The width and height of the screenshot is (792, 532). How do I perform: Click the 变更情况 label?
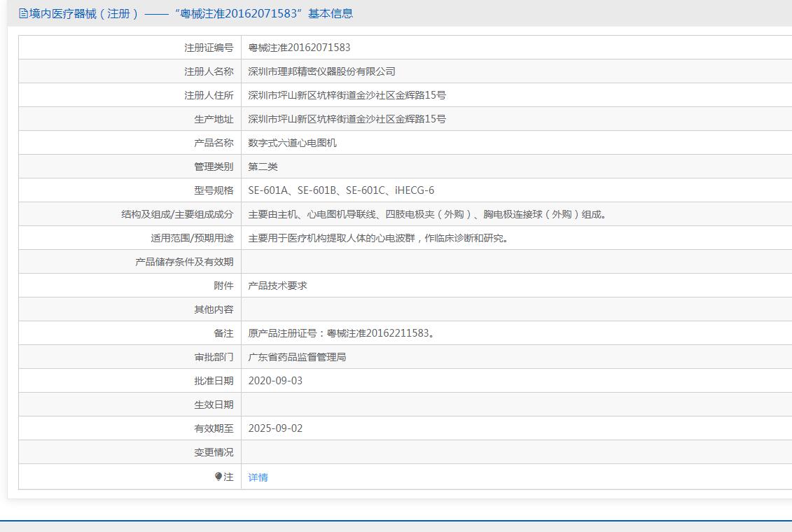click(214, 452)
